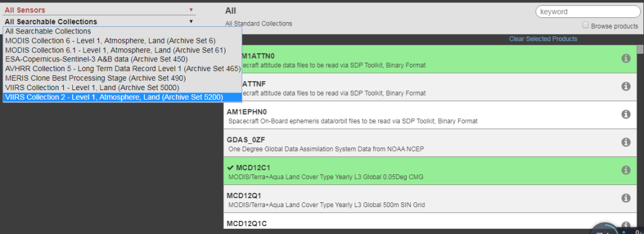This screenshot has height=234, width=644.
Task: Open info icon for MCD12Q1C row
Action: 626,225
